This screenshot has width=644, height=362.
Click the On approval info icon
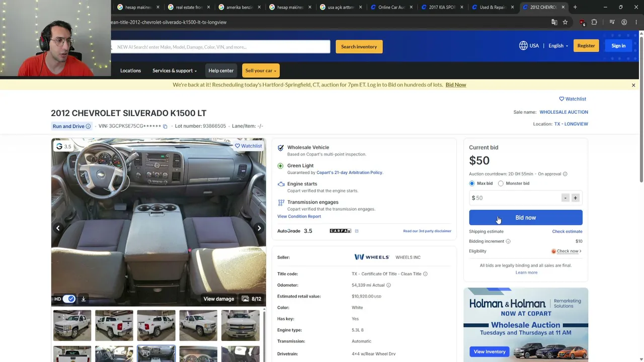(x=565, y=174)
